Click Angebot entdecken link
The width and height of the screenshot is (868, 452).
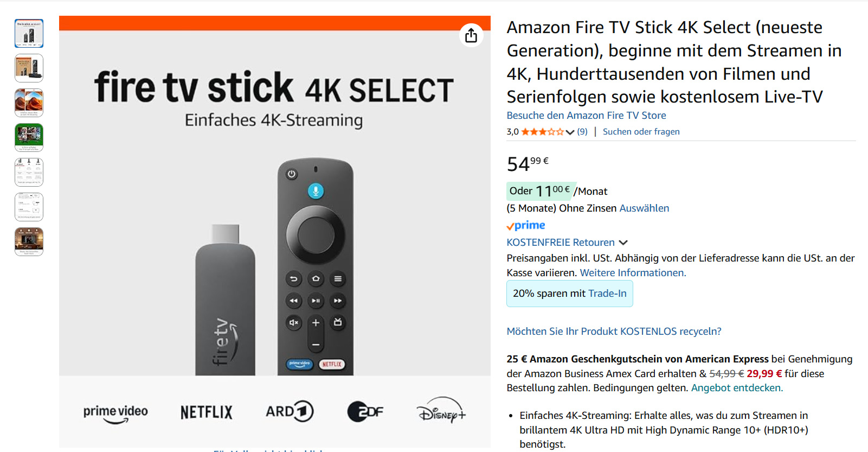(x=737, y=388)
